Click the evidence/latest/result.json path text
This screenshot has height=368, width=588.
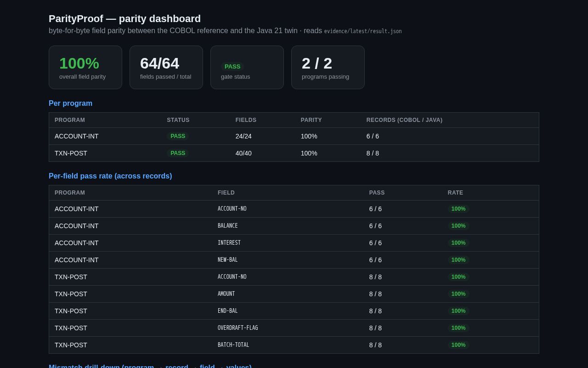[363, 31]
